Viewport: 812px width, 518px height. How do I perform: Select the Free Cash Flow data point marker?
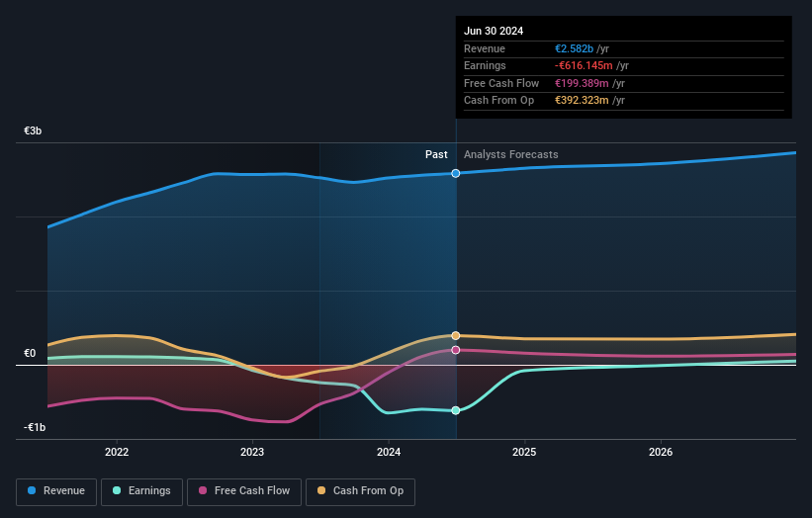(x=456, y=350)
